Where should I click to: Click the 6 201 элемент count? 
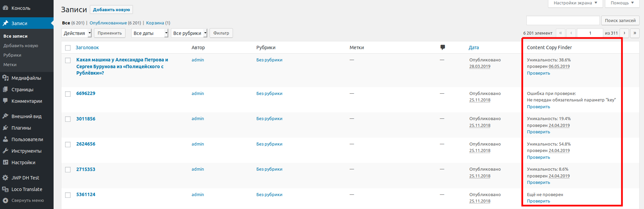pos(538,33)
